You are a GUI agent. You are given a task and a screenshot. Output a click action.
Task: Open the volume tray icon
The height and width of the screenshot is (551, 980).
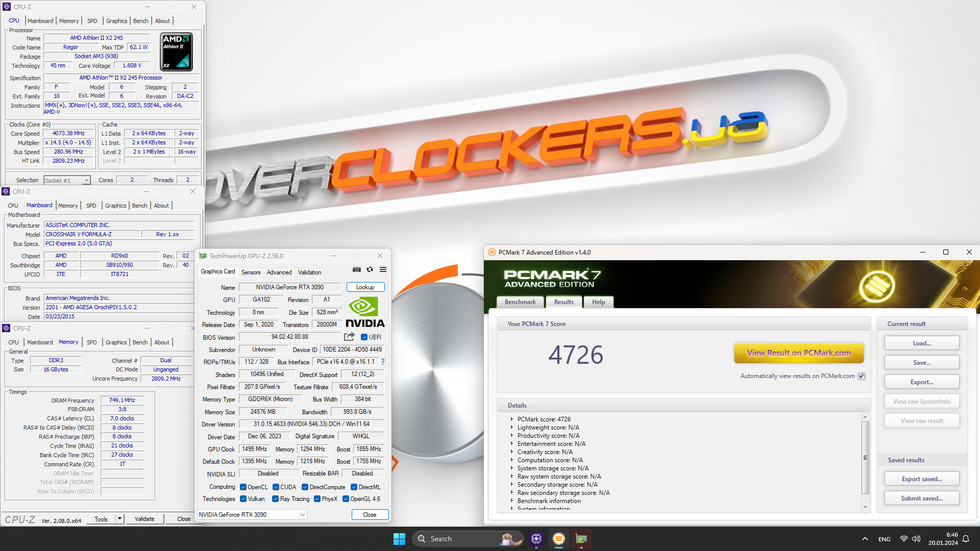coord(916,539)
